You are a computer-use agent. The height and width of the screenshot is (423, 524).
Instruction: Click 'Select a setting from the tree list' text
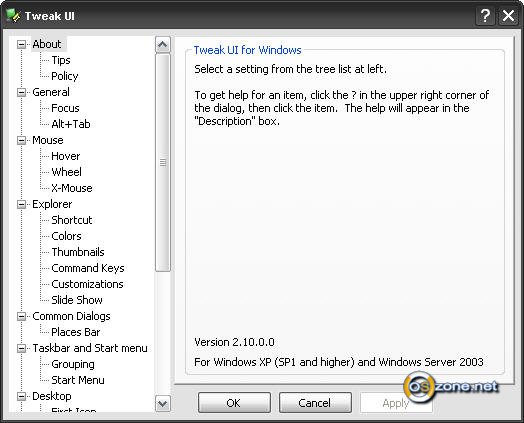pyautogui.click(x=290, y=69)
